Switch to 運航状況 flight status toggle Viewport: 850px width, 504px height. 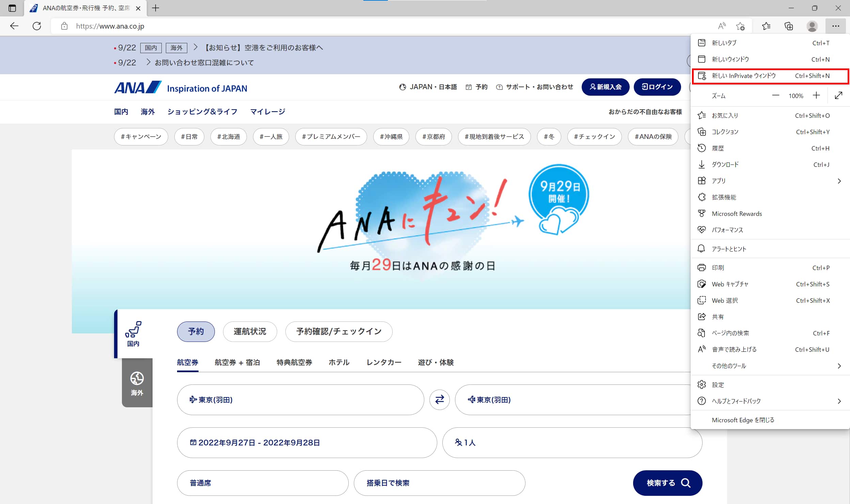250,331
